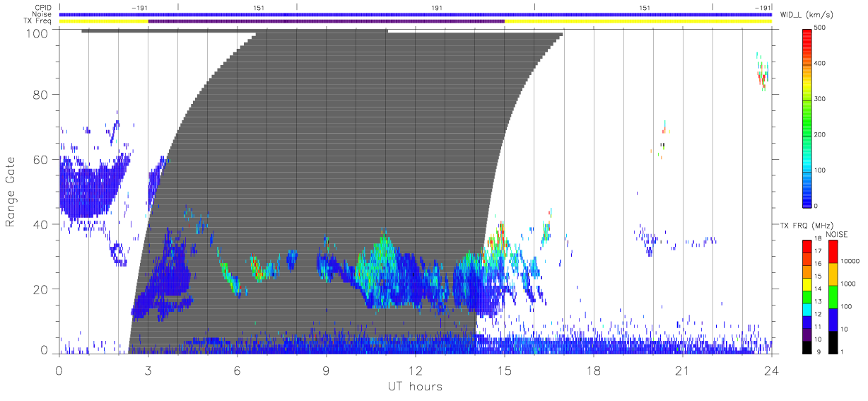This screenshot has height=401, width=868.
Task: Click the 200 tick on the WID color bar
Action: pyautogui.click(x=820, y=134)
